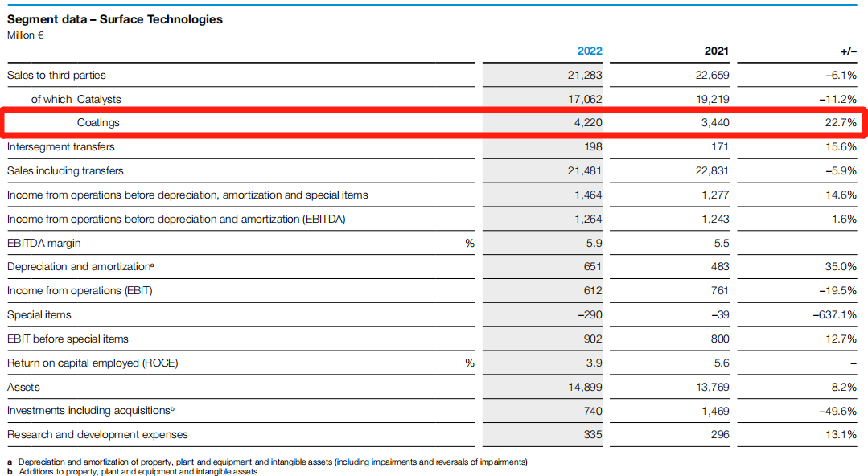
Task: Click the Coatings row label
Action: click(98, 122)
